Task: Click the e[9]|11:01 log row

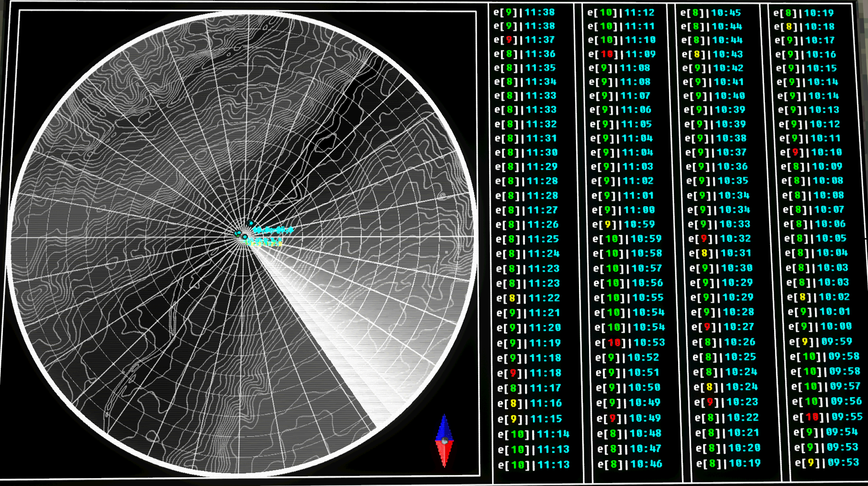Action: coord(622,196)
